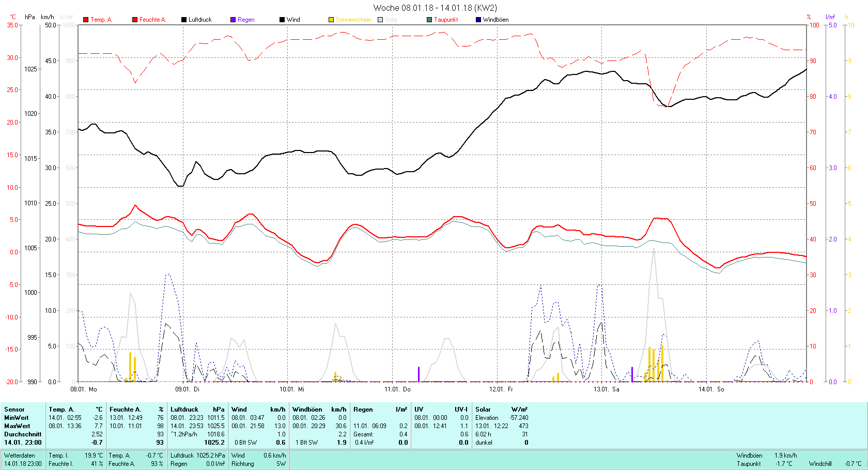Select the Windböen legend label at top
Image resolution: width=868 pixels, height=470 pixels.
point(495,20)
